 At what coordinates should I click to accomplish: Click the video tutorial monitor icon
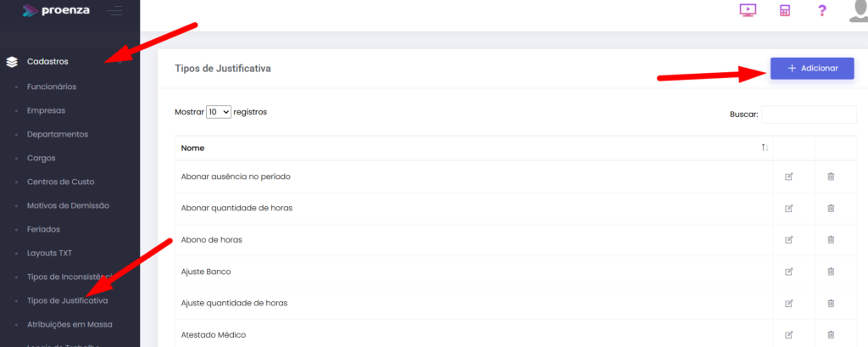click(x=747, y=11)
